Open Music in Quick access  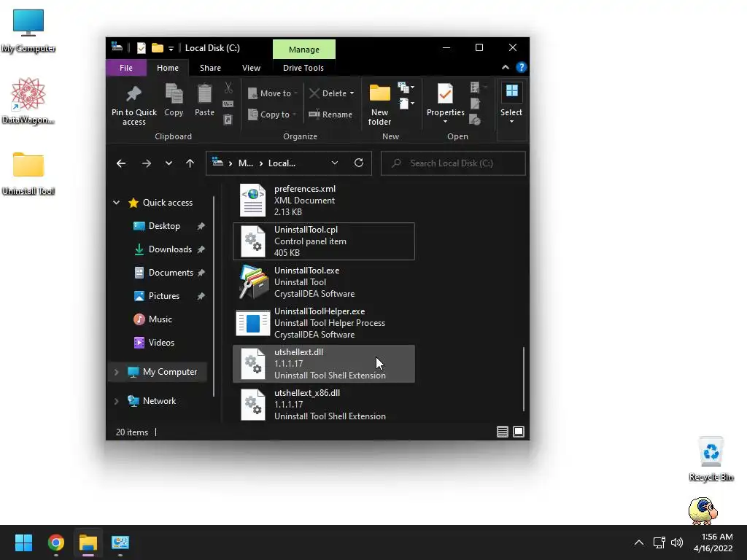(160, 319)
